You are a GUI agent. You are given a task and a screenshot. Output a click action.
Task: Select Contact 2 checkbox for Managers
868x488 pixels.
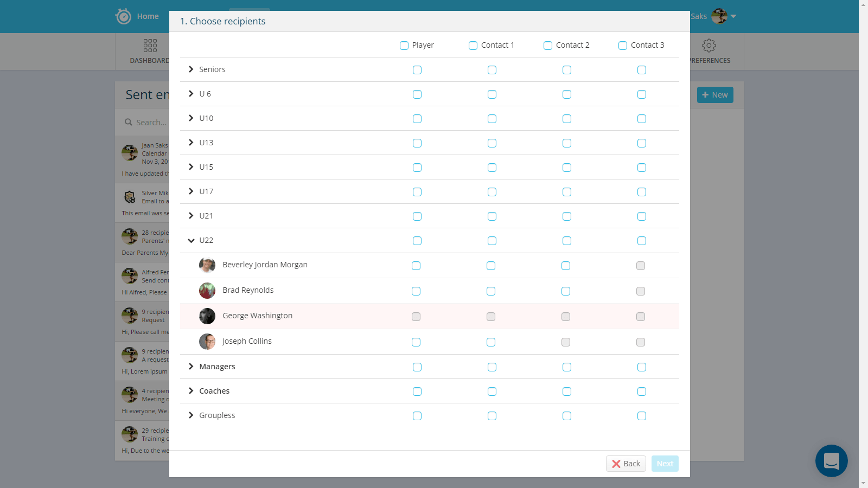(x=567, y=367)
